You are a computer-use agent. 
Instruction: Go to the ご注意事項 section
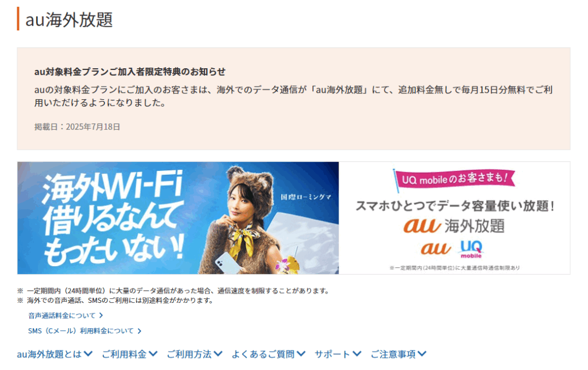click(393, 354)
